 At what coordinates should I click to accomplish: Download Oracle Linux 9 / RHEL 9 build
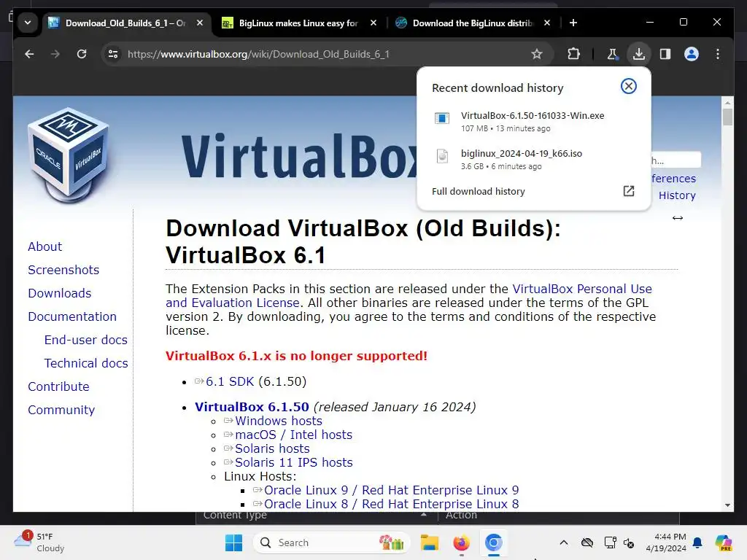coord(391,490)
